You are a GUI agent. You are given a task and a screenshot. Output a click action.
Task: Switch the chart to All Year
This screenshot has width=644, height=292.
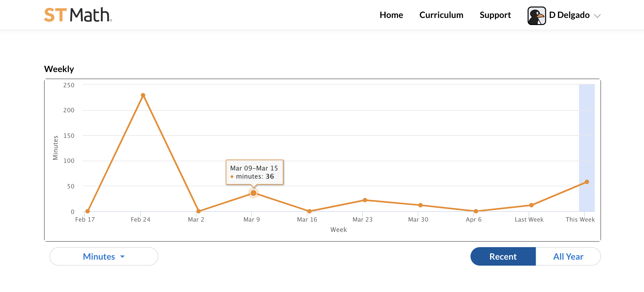[x=568, y=256]
